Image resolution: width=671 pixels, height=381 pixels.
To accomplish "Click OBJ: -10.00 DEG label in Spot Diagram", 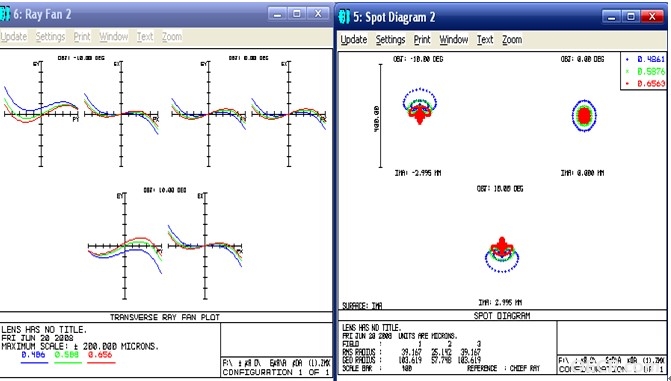I will click(x=418, y=59).
